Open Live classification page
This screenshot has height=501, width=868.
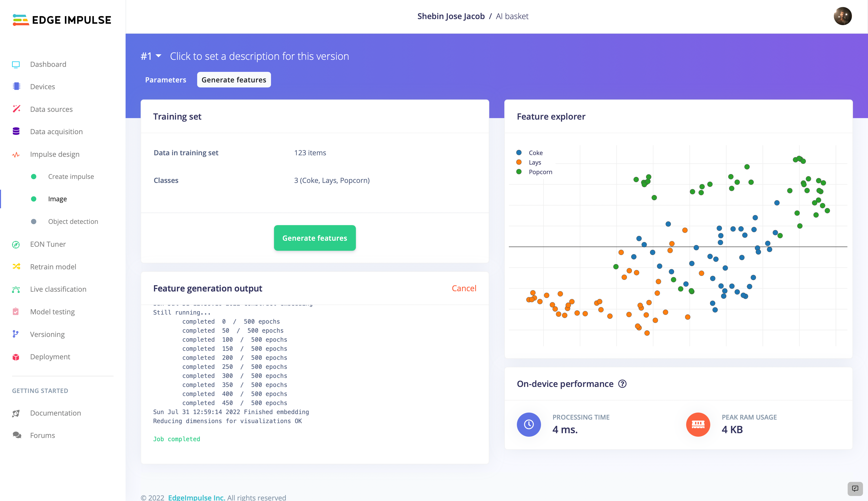(x=58, y=289)
